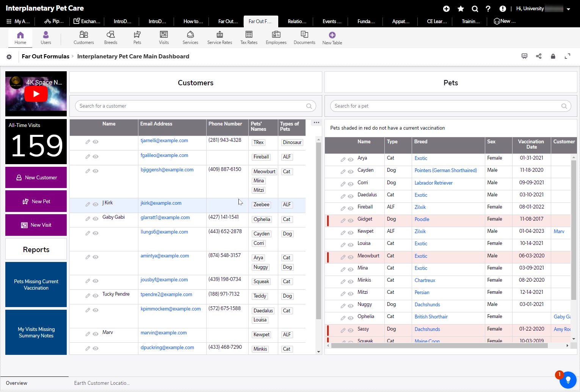View Arya pet record with eye icon

tap(351, 160)
